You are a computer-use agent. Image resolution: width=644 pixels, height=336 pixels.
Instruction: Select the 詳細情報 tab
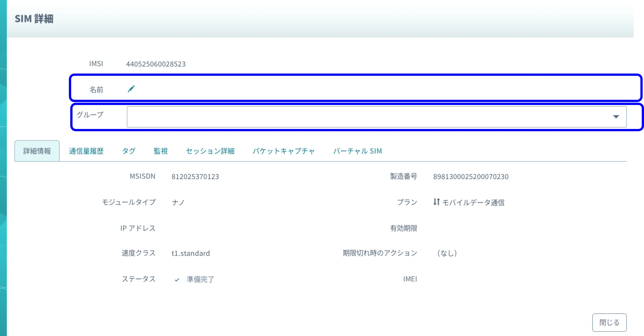pos(37,151)
